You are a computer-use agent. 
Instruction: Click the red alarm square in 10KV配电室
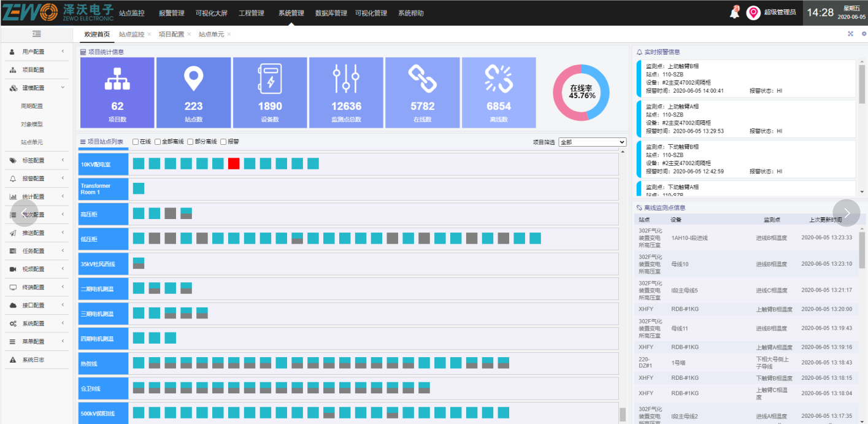click(x=234, y=164)
